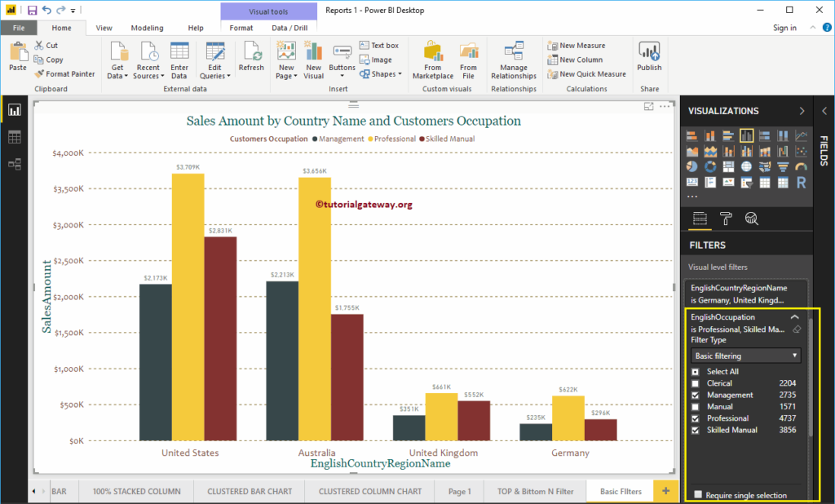The image size is (835, 504).
Task: Go to the TOP & Bittom N Filter page
Action: pyautogui.click(x=535, y=491)
